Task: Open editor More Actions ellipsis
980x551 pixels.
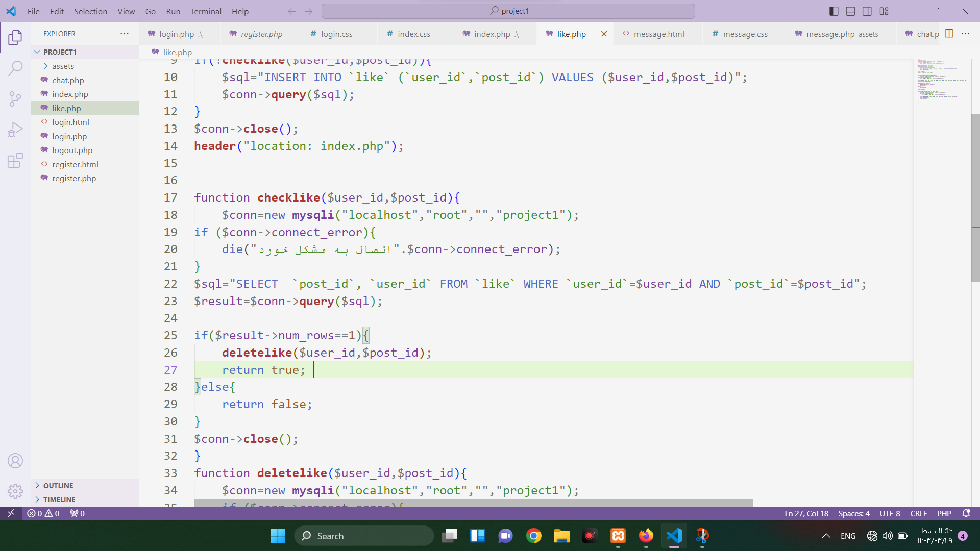Action: [x=965, y=34]
